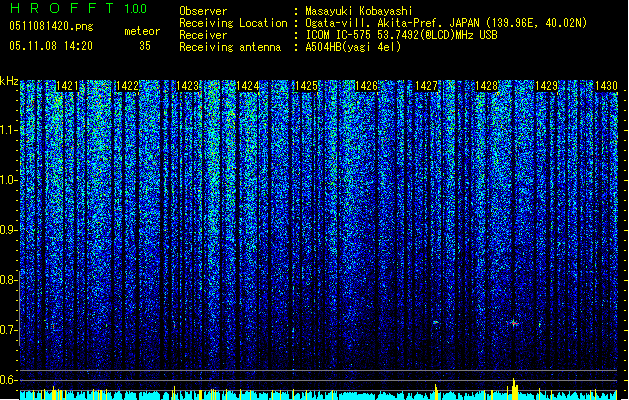Click the 1.0 kHz axis label
This screenshot has width=629, height=400.
[x=8, y=180]
